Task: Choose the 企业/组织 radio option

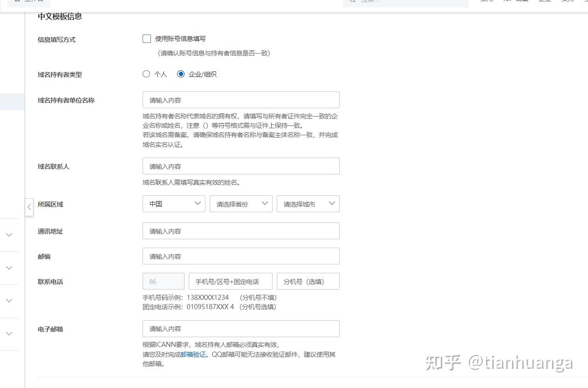Action: pyautogui.click(x=181, y=74)
